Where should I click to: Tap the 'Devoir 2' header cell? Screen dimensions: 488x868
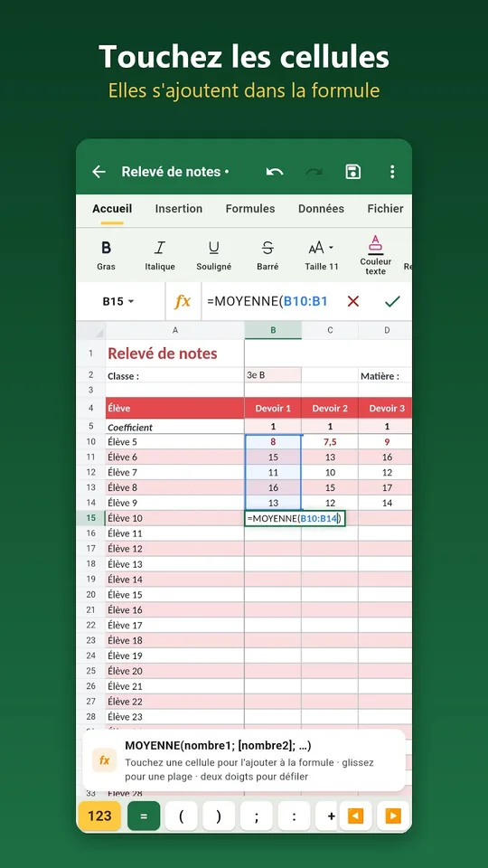pyautogui.click(x=330, y=409)
